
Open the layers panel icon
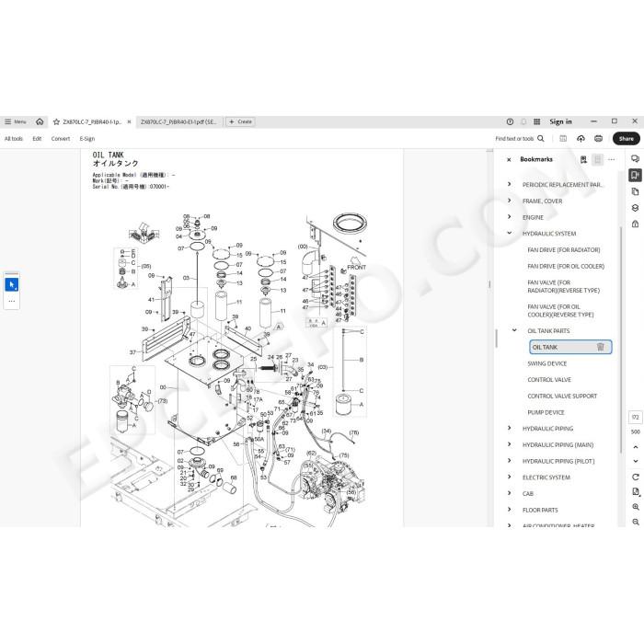point(635,208)
